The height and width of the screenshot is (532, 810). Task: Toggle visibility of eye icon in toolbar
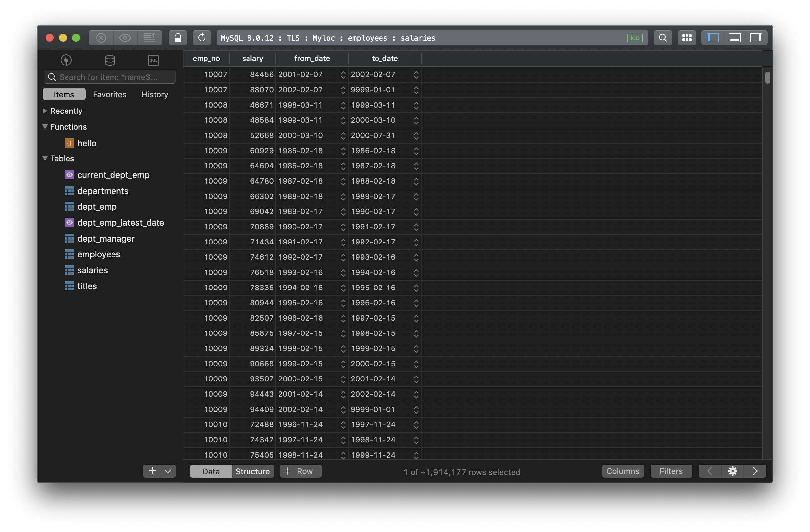click(x=125, y=37)
